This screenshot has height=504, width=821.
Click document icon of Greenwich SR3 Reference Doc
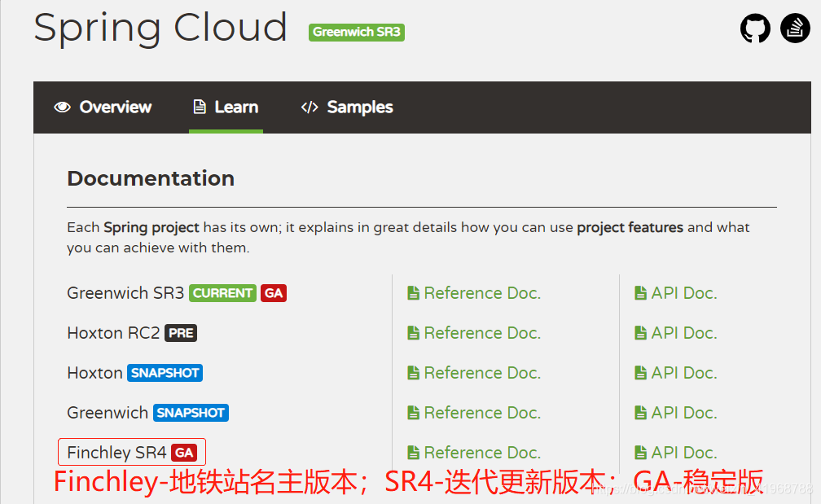(x=413, y=293)
